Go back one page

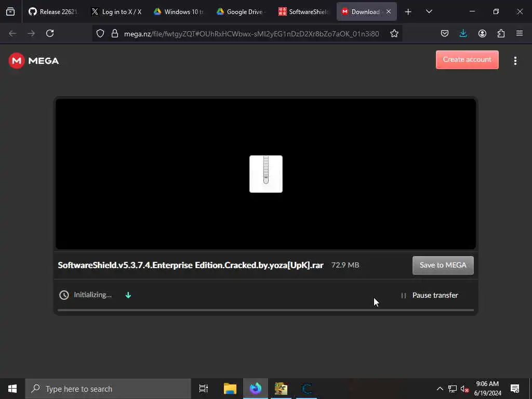pyautogui.click(x=12, y=33)
